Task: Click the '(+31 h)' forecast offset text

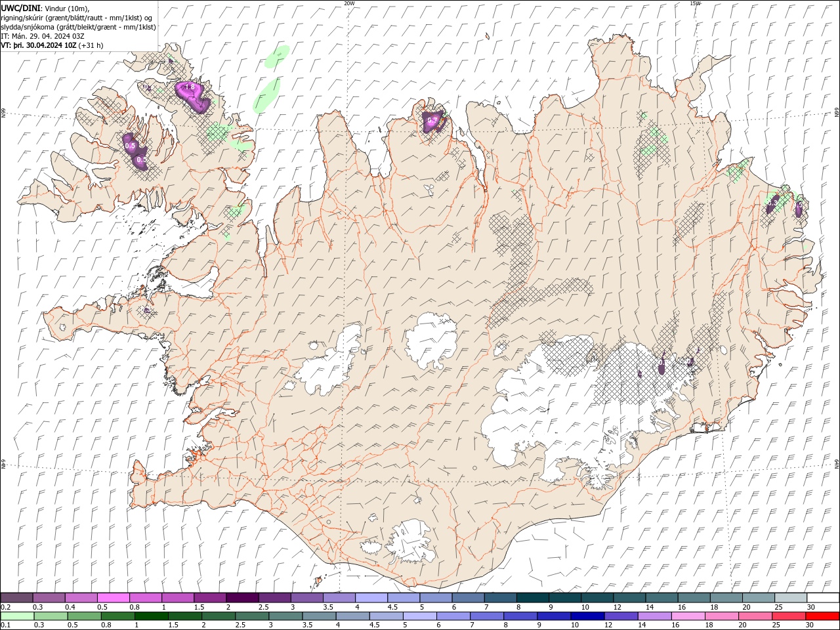Action: pyautogui.click(x=91, y=45)
